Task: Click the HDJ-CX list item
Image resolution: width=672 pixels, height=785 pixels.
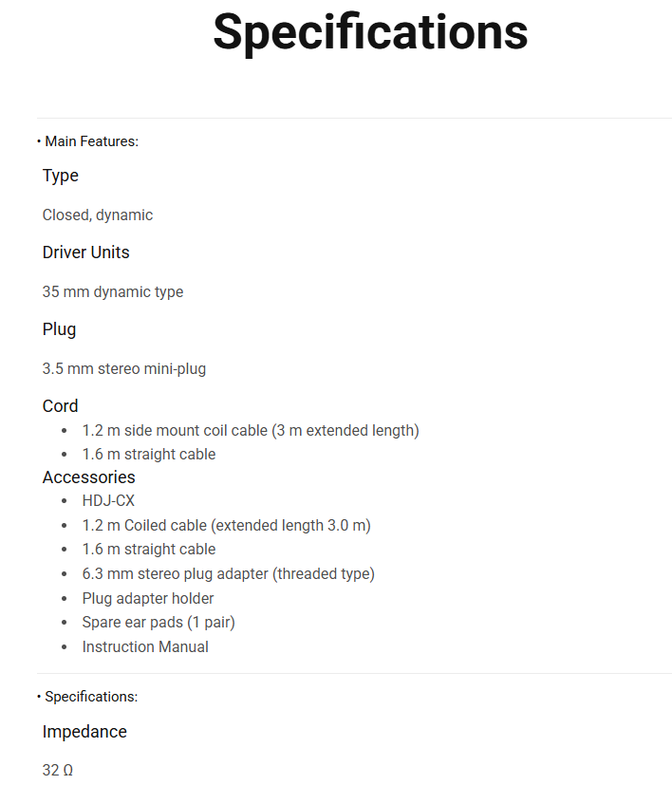Action: [108, 501]
